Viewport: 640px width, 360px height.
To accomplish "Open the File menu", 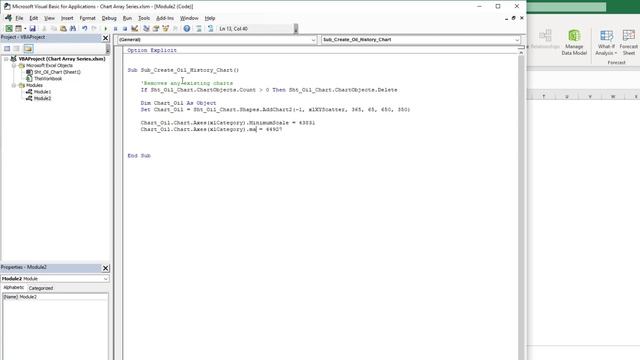I will point(19,18).
